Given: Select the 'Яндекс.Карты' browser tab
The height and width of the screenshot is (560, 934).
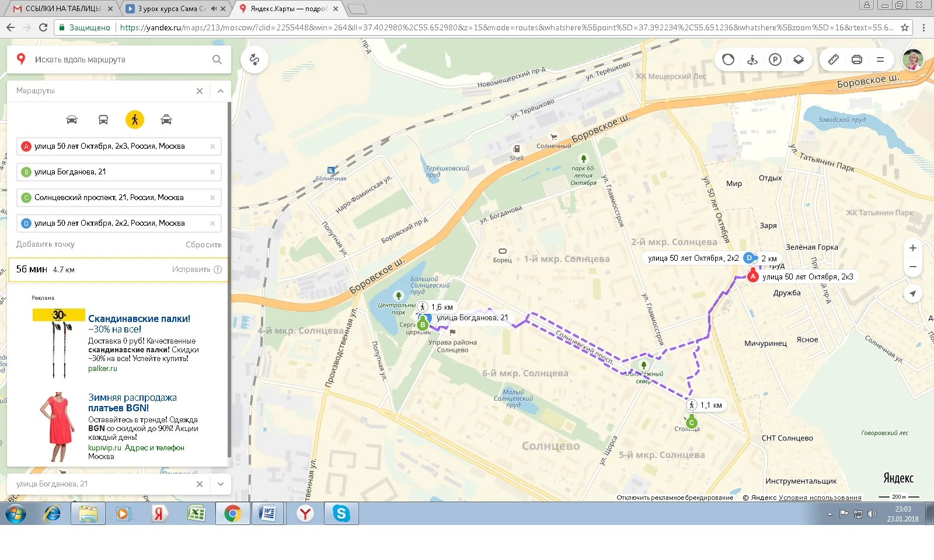Looking at the screenshot, I should 288,9.
